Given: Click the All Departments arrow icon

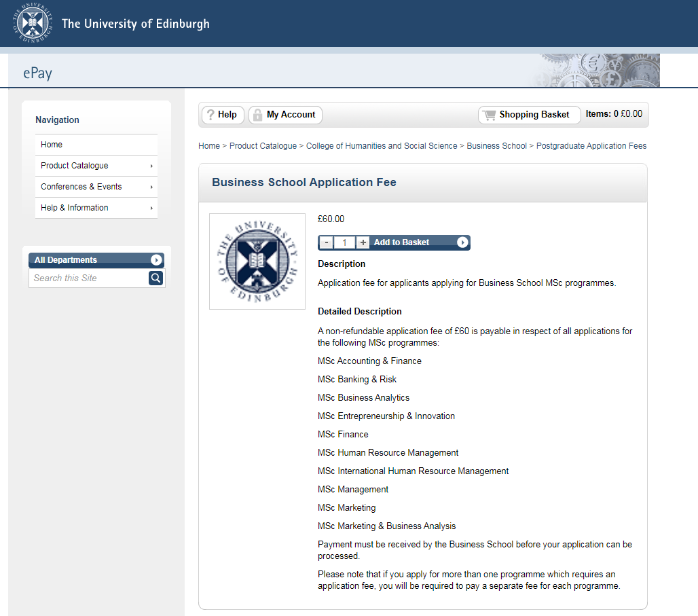Looking at the screenshot, I should [x=156, y=260].
